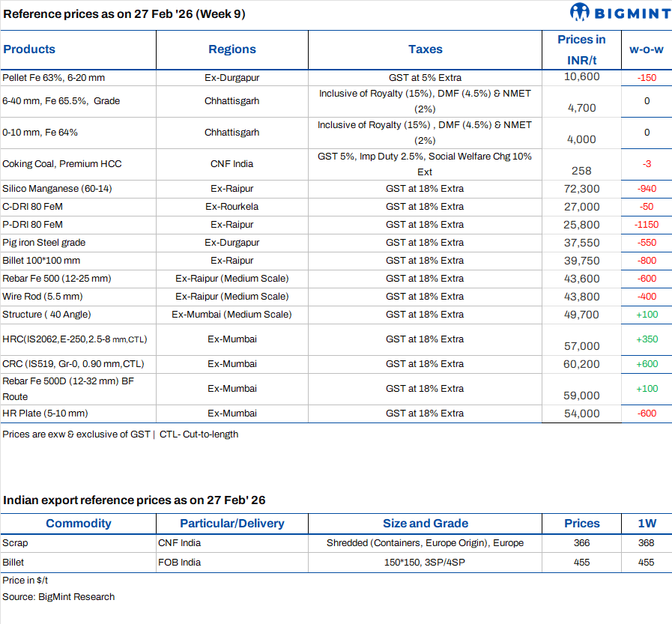
Task: Click the Commodity header in export table
Action: click(78, 524)
